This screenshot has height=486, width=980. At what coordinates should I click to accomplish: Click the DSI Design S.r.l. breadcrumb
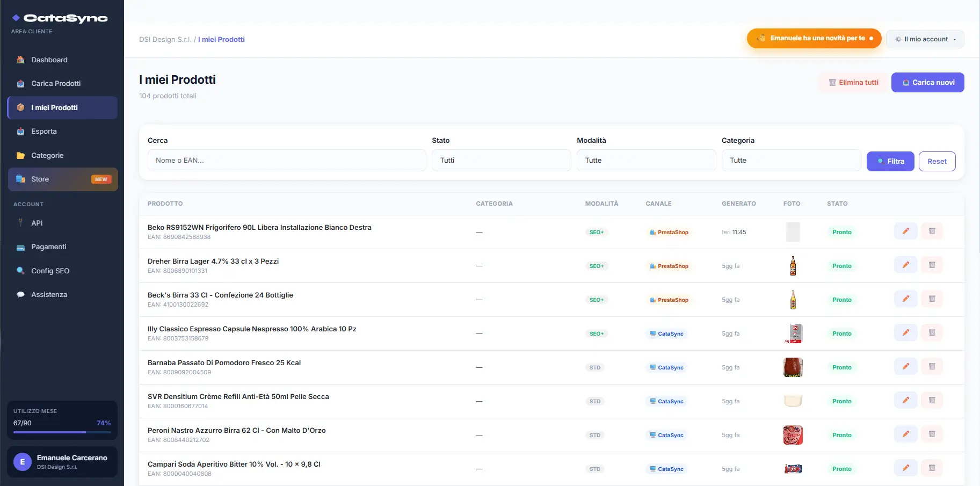tap(165, 39)
